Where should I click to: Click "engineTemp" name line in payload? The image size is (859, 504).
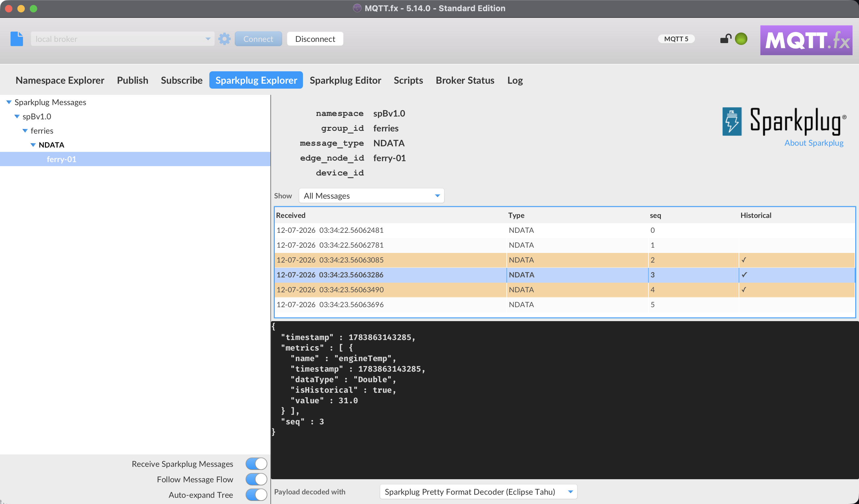pyautogui.click(x=343, y=358)
